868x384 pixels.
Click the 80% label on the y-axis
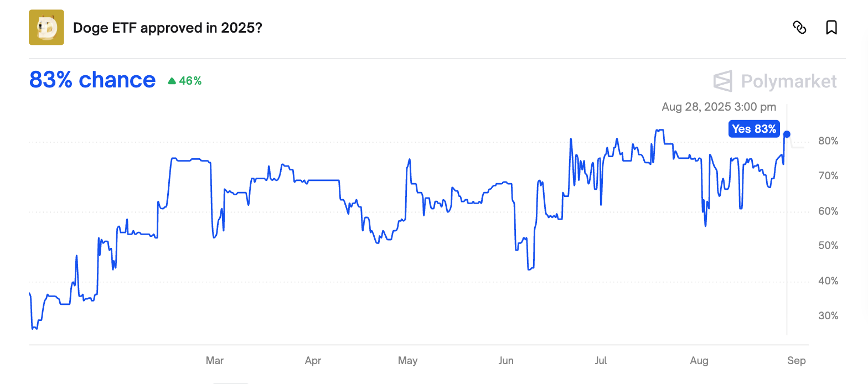click(x=828, y=141)
